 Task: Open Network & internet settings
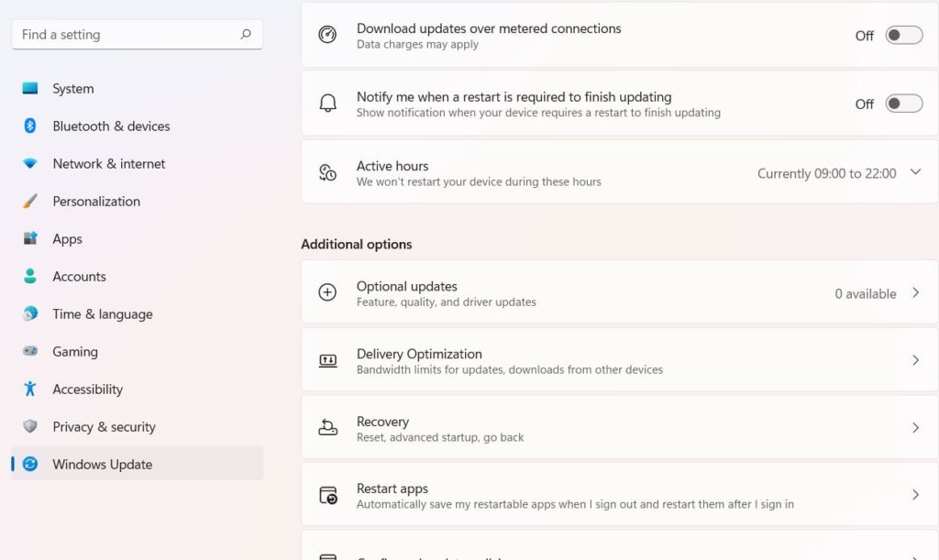(x=138, y=163)
